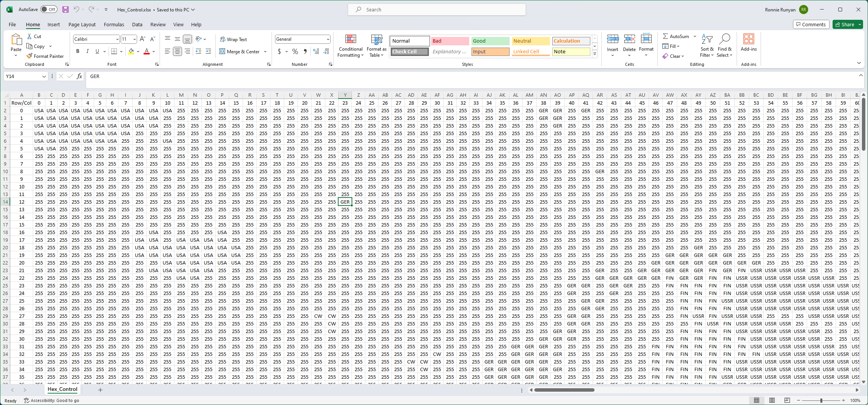Viewport: 868px width, 405px height.
Task: Click the Increase Decimal icon
Action: pyautogui.click(x=316, y=51)
